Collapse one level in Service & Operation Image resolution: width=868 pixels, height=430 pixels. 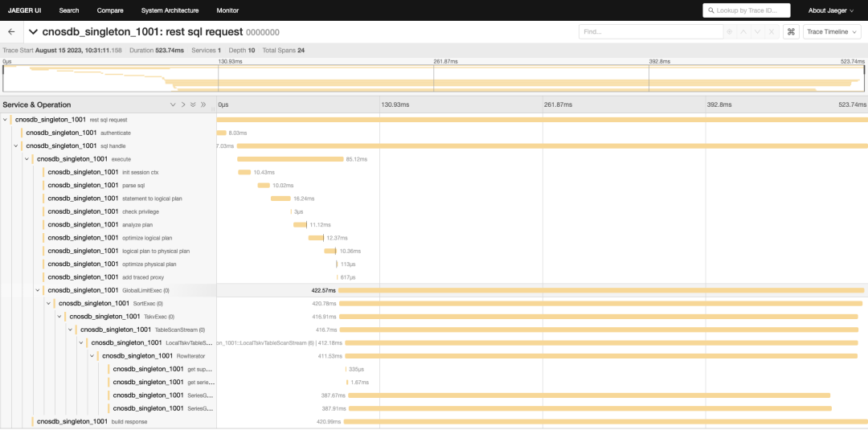[x=183, y=104]
